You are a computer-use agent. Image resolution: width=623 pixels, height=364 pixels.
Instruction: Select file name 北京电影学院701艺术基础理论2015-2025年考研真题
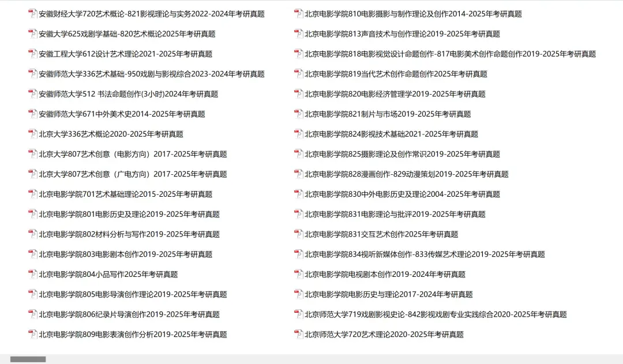click(x=126, y=194)
